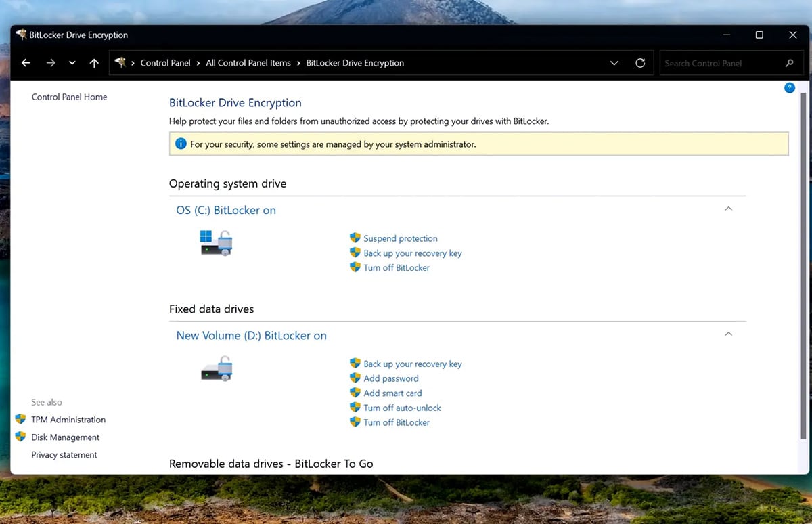The height and width of the screenshot is (524, 812).
Task: Click the shield icon beside Add password
Action: point(355,378)
